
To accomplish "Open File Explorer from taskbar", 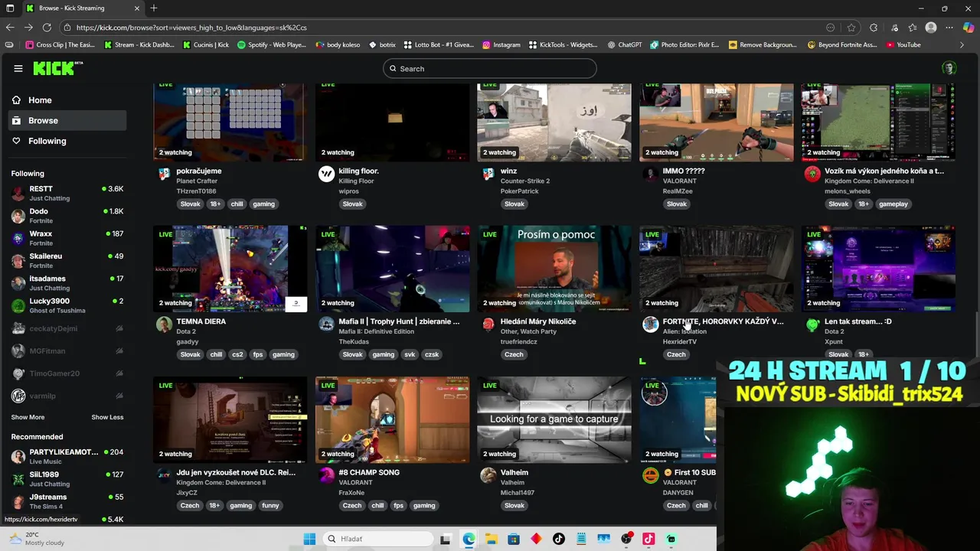I will pos(491,539).
